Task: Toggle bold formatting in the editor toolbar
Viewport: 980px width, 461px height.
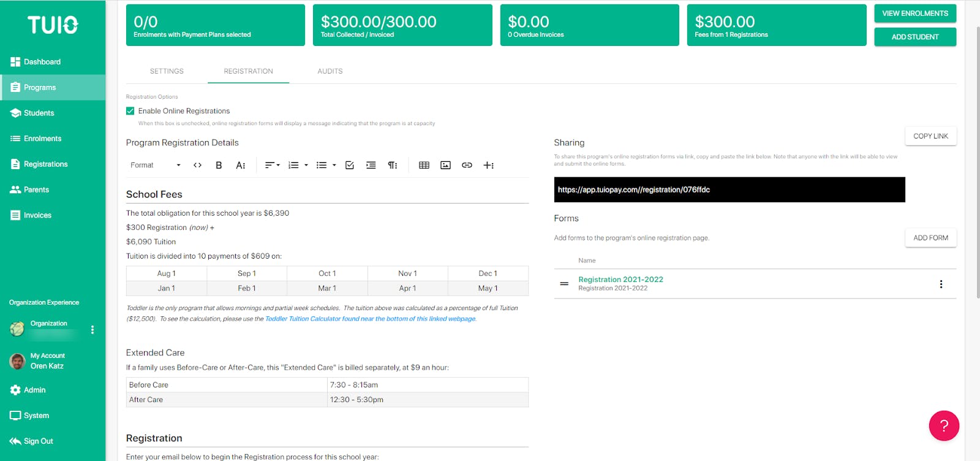Action: coord(219,165)
